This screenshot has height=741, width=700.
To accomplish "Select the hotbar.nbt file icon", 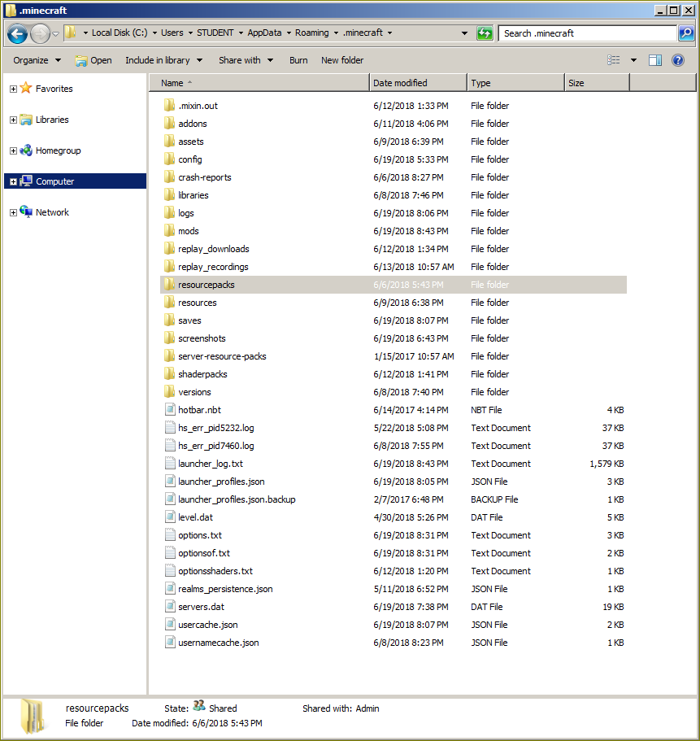I will 170,410.
